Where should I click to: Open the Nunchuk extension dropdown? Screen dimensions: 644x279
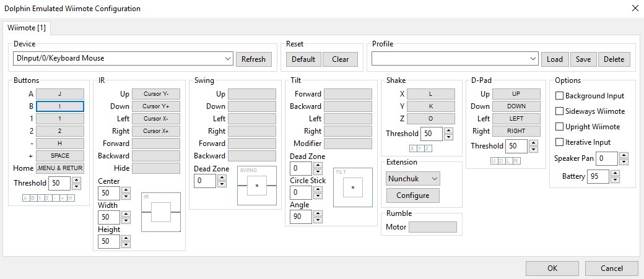[x=413, y=179]
